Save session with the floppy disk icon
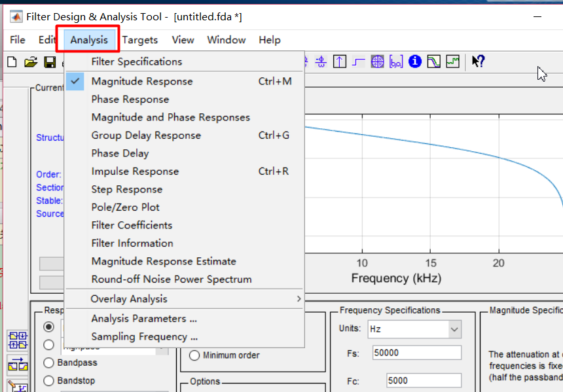 coord(50,62)
